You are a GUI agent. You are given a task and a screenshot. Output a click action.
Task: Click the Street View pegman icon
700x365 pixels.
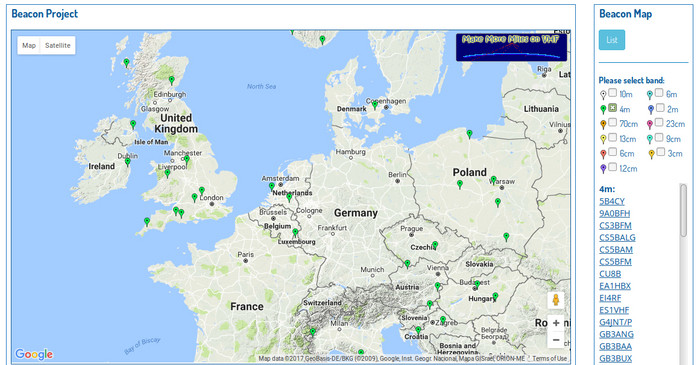click(x=556, y=300)
